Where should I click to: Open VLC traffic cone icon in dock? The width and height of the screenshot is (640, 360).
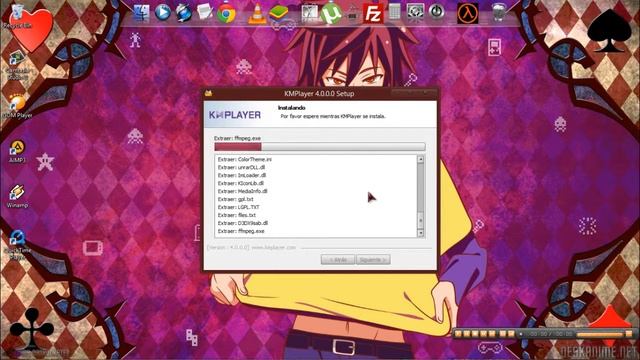point(257,13)
